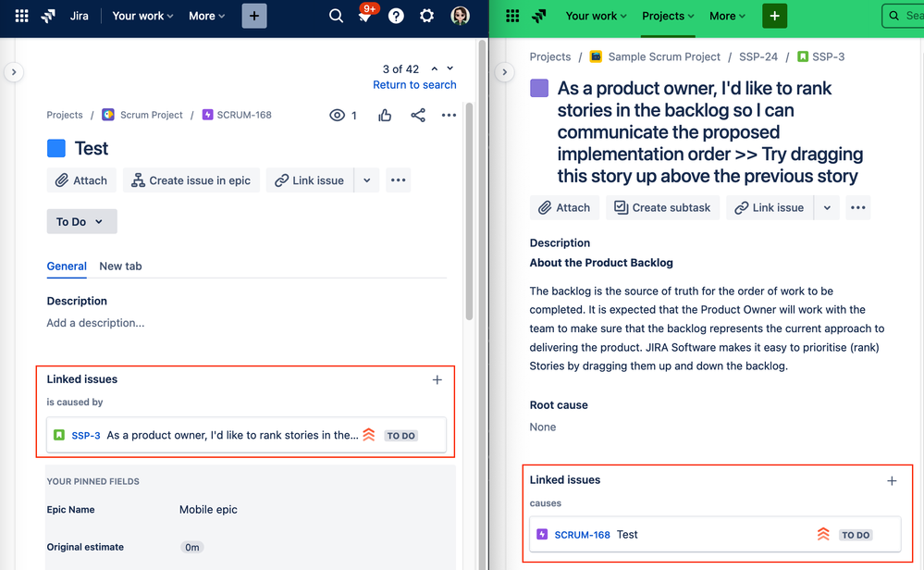Click Root cause value None
924x570 pixels.
(543, 427)
